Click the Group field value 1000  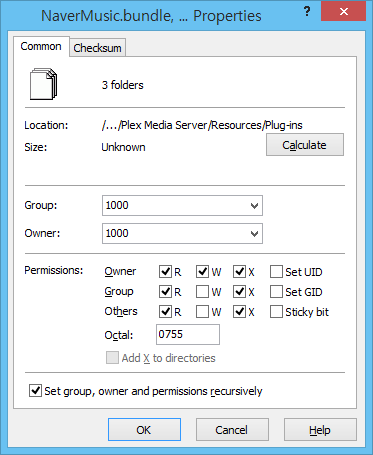click(117, 205)
